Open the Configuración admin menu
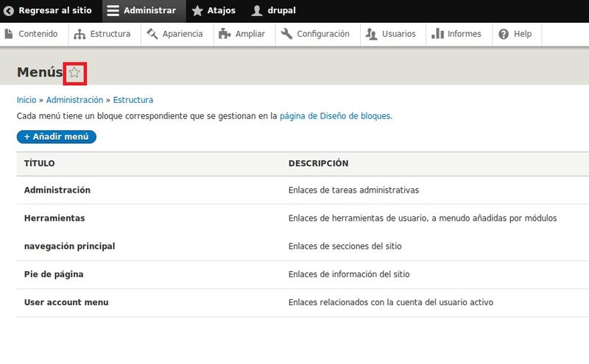Image resolution: width=589 pixels, height=364 pixels. [x=323, y=34]
